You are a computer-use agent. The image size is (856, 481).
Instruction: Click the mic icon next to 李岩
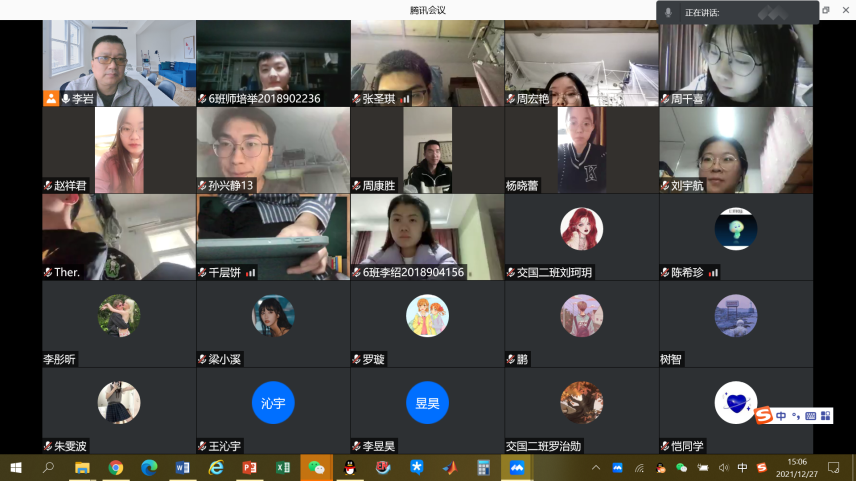pos(65,99)
